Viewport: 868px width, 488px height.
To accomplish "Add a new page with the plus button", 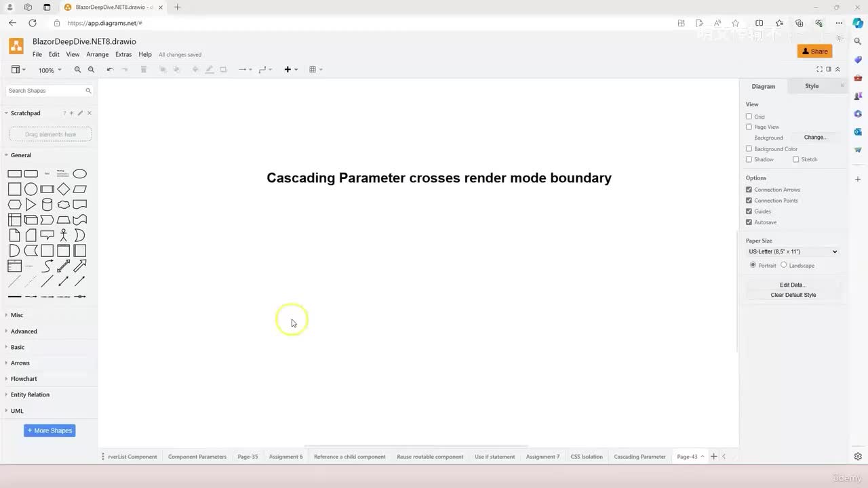I will [713, 457].
